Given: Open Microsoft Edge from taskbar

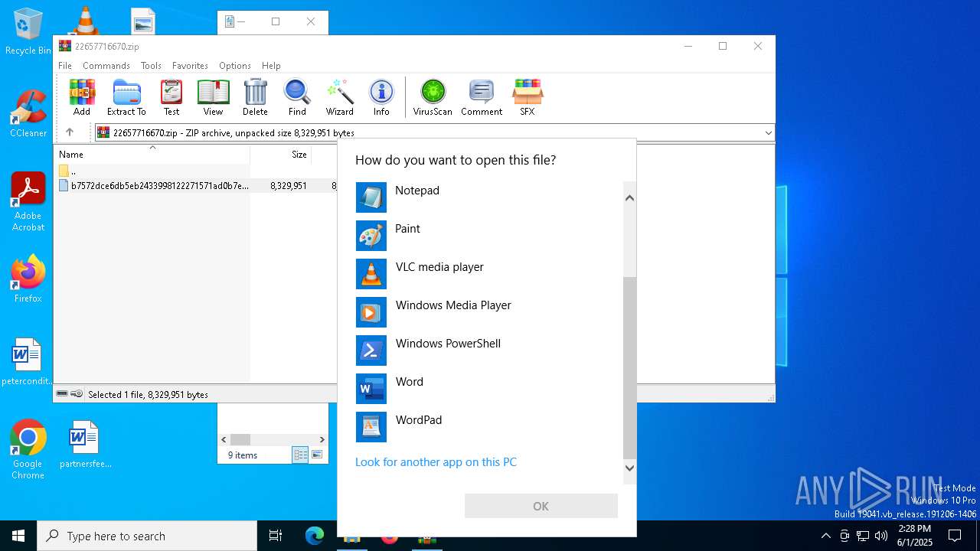Looking at the screenshot, I should [x=315, y=536].
